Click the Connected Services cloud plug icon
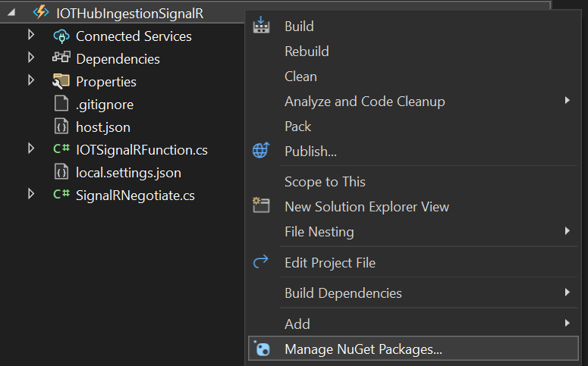The width and height of the screenshot is (588, 366). tap(61, 36)
